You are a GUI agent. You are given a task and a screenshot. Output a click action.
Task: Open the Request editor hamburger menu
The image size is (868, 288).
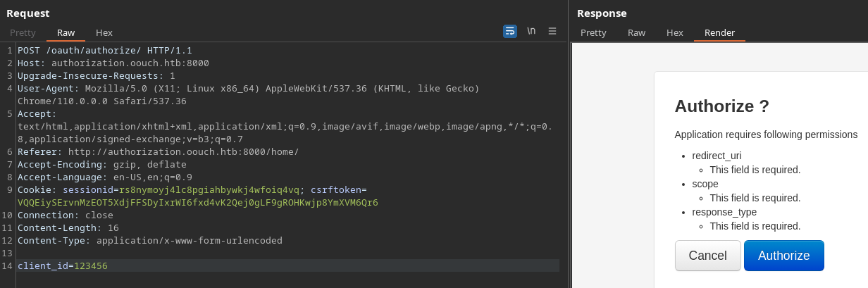pos(552,31)
